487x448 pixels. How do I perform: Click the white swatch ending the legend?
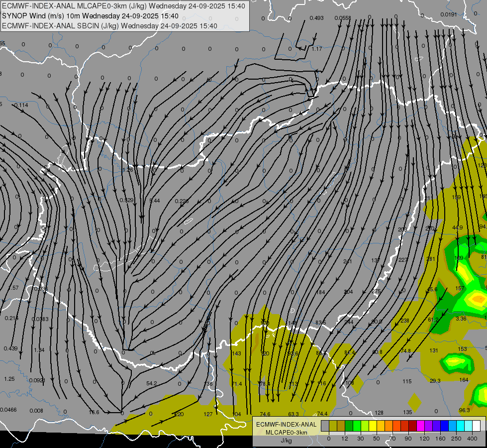pos(477,426)
